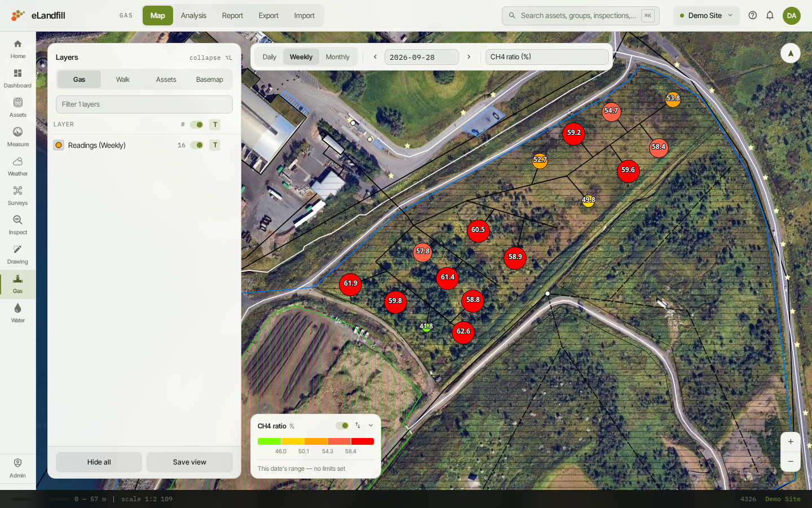The image size is (812, 508).
Task: Click the help question mark icon
Action: pos(752,15)
